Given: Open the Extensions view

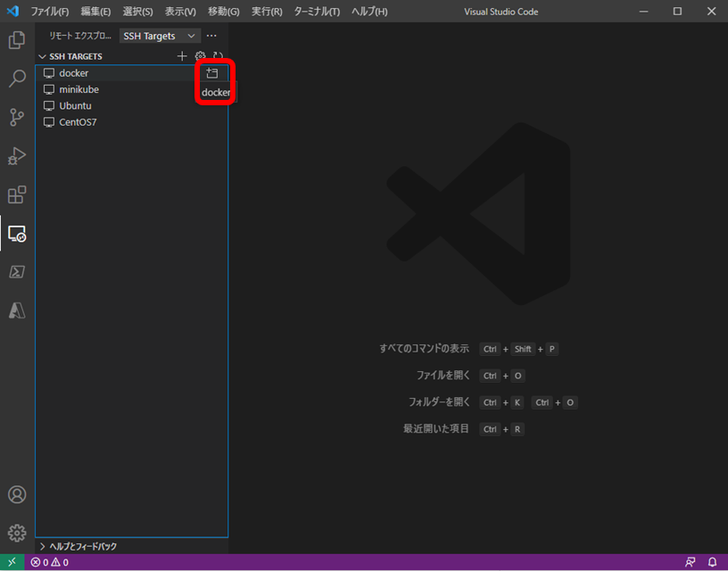Looking at the screenshot, I should click(x=17, y=194).
